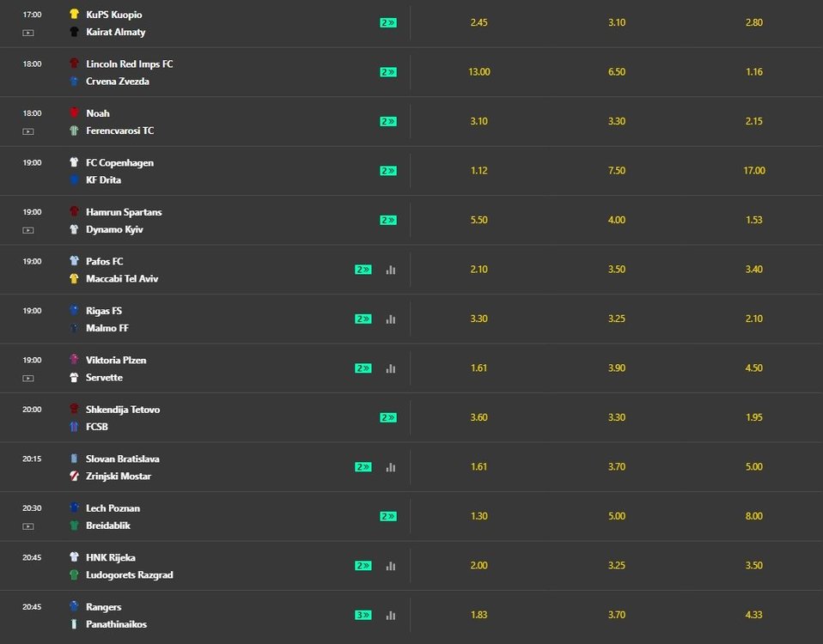823x644 pixels.
Task: Expand the 3 markets badge for Rangers match
Action: tap(363, 615)
